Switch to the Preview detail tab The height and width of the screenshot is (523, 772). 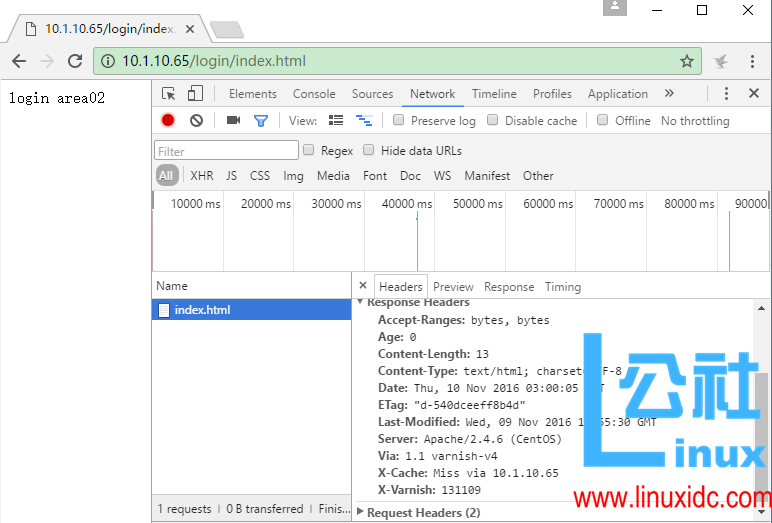(x=453, y=287)
